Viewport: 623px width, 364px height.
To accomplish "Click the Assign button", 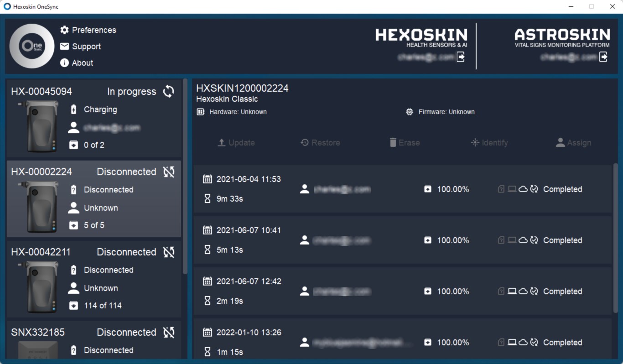I will (573, 143).
